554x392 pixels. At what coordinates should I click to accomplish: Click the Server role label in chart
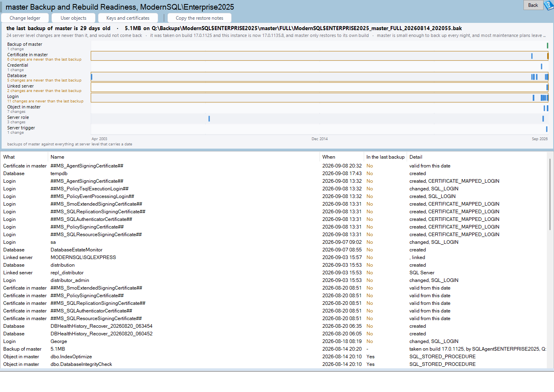18,117
